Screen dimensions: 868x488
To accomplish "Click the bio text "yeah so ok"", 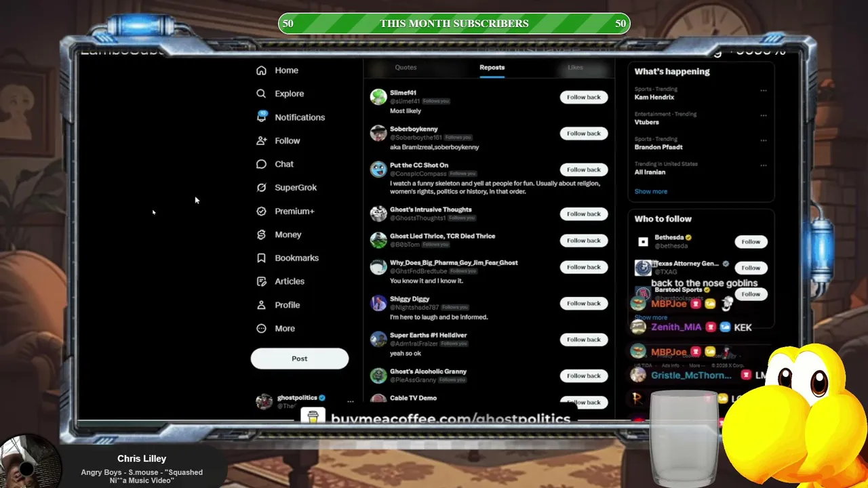I will pyautogui.click(x=406, y=354).
